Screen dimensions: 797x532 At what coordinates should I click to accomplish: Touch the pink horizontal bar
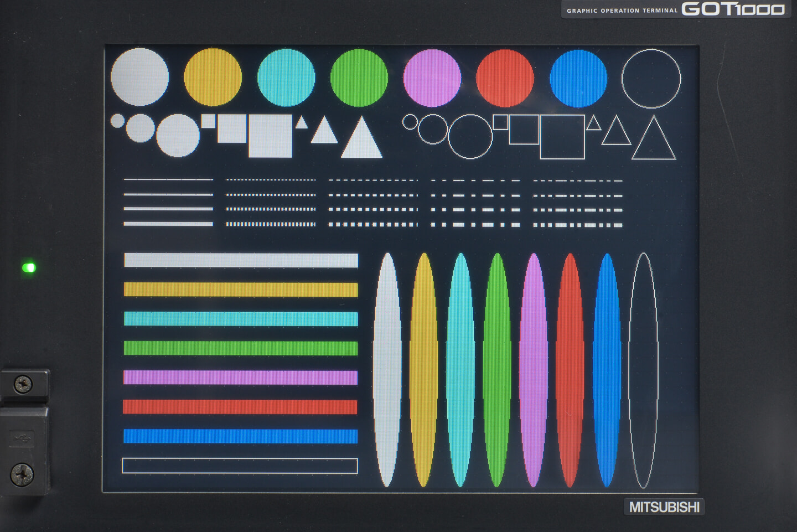click(x=240, y=378)
